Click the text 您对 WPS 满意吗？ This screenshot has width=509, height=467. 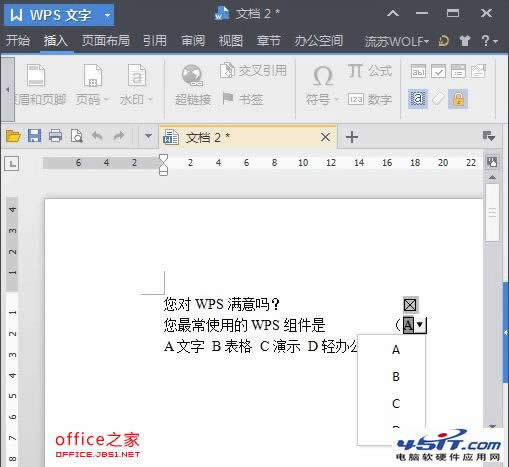click(x=222, y=304)
